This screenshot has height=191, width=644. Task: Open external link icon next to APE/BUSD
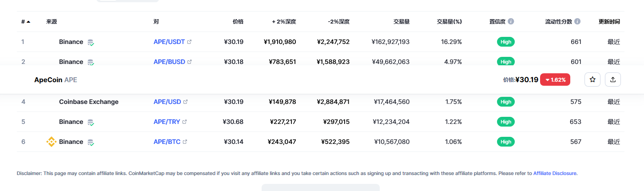[190, 62]
